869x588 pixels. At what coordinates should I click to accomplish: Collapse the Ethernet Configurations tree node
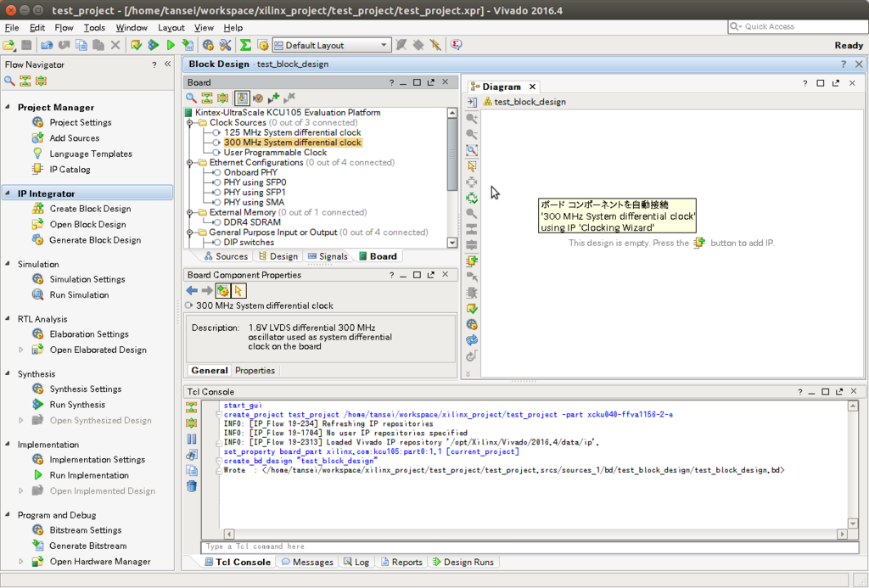point(190,162)
